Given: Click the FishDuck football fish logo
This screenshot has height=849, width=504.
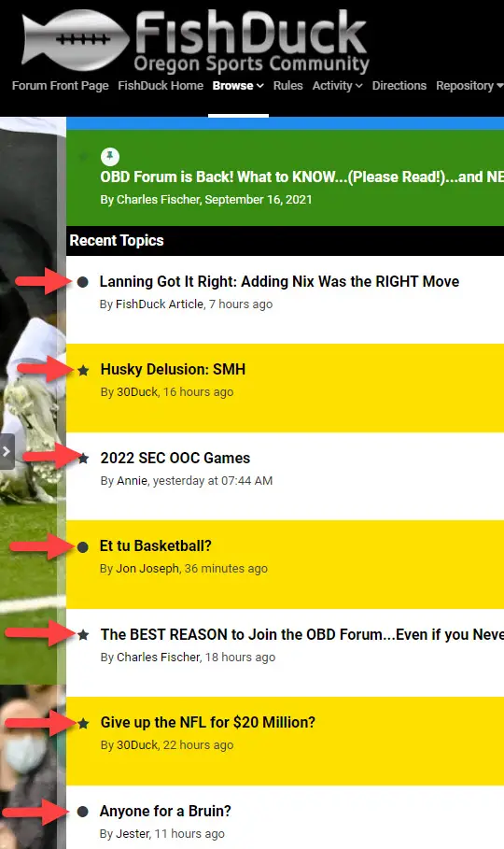Looking at the screenshot, I should pos(76,40).
